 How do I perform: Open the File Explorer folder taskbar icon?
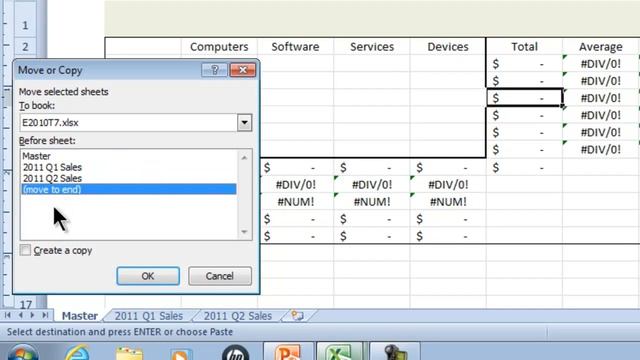pos(129,353)
